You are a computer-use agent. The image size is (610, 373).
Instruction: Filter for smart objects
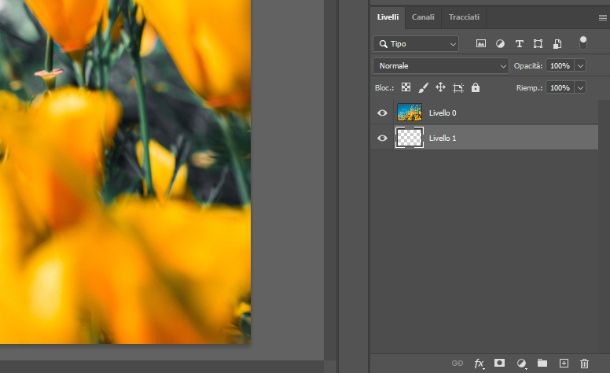pyautogui.click(x=557, y=44)
